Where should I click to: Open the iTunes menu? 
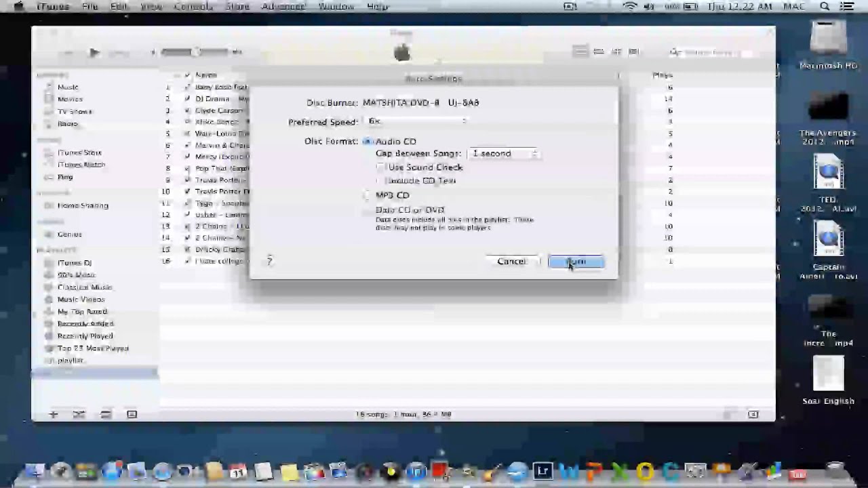pos(52,7)
